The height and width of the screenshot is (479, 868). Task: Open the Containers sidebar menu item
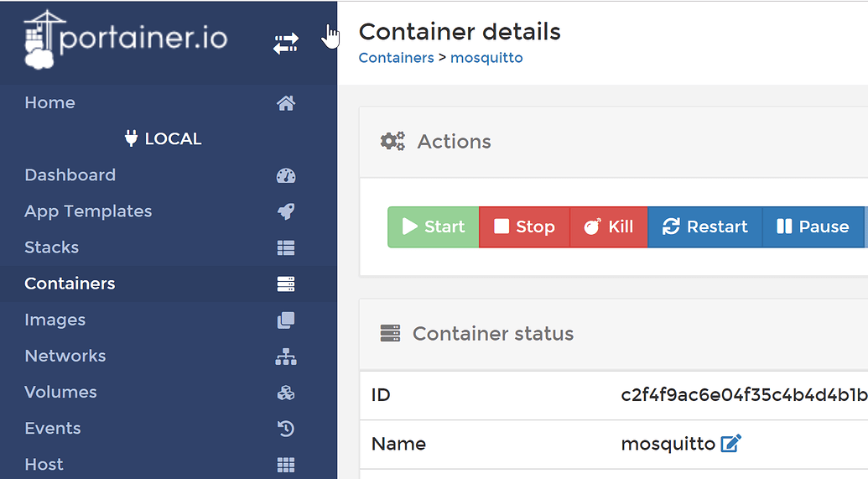pos(70,284)
